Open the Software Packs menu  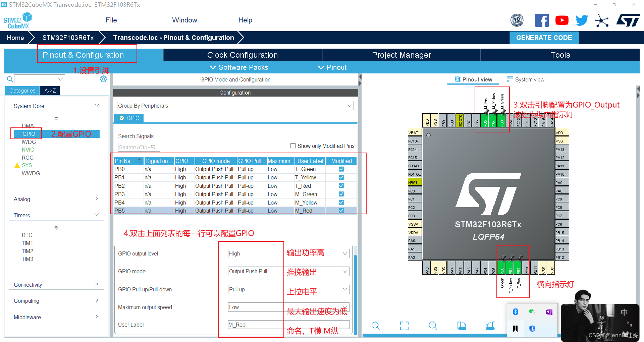tap(239, 67)
